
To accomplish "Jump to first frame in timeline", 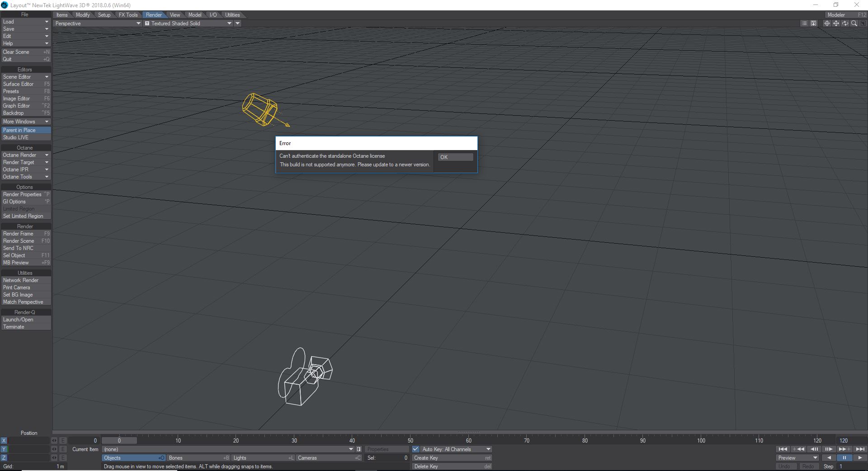I will (x=783, y=449).
